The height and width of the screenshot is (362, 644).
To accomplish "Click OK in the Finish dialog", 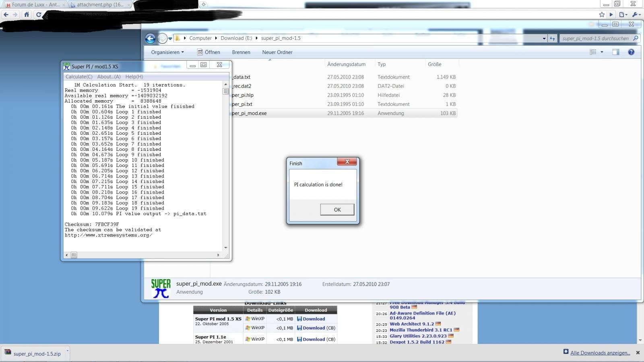I will point(337,210).
